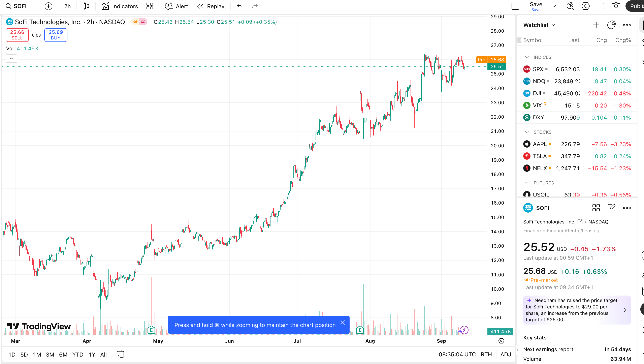Toggle RTH regular trading hours

[486, 354]
